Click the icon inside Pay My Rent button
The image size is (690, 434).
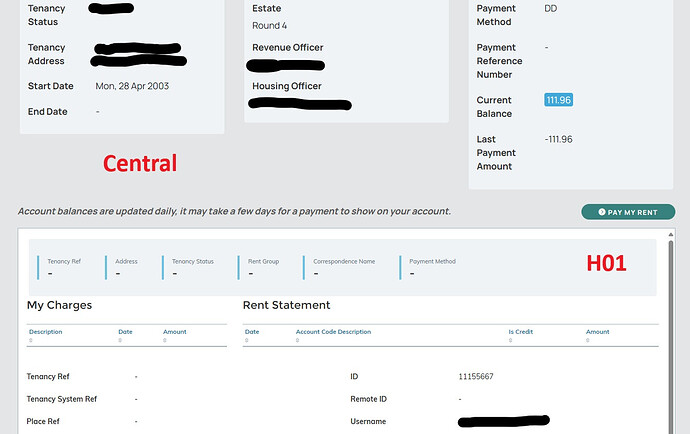pyautogui.click(x=600, y=212)
